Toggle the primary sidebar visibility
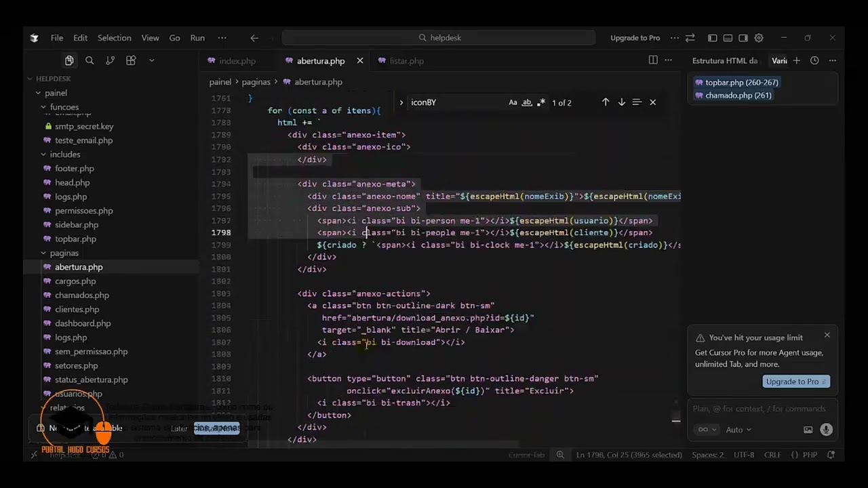Viewport: 868px width, 488px height. (x=713, y=38)
